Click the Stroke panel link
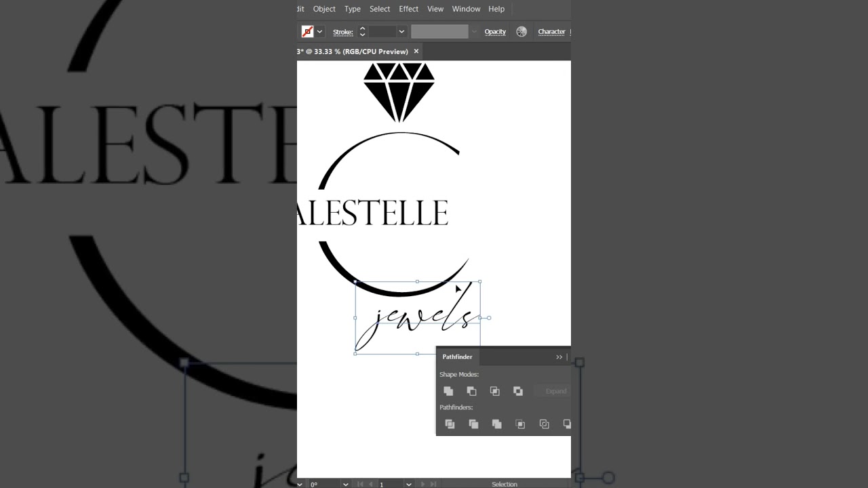868x488 pixels. coord(342,32)
